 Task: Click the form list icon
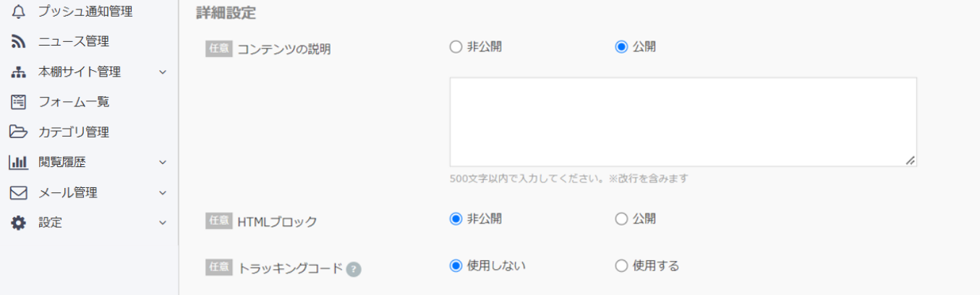18,102
